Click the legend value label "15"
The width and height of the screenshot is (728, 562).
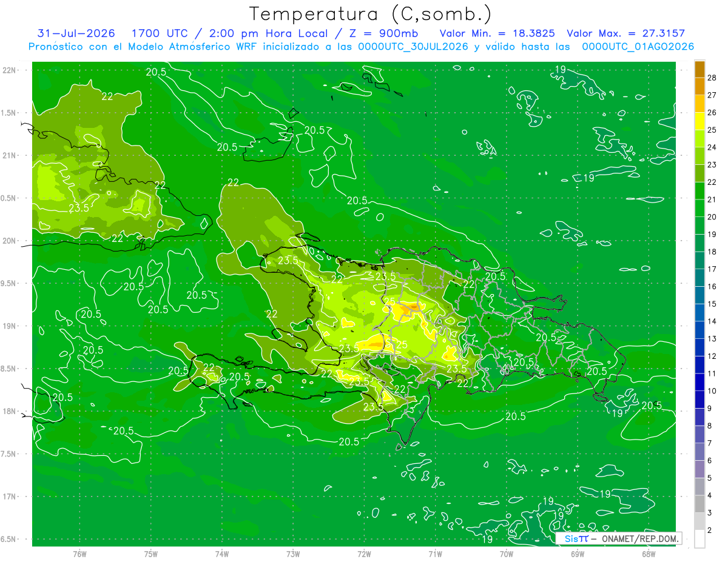point(712,304)
